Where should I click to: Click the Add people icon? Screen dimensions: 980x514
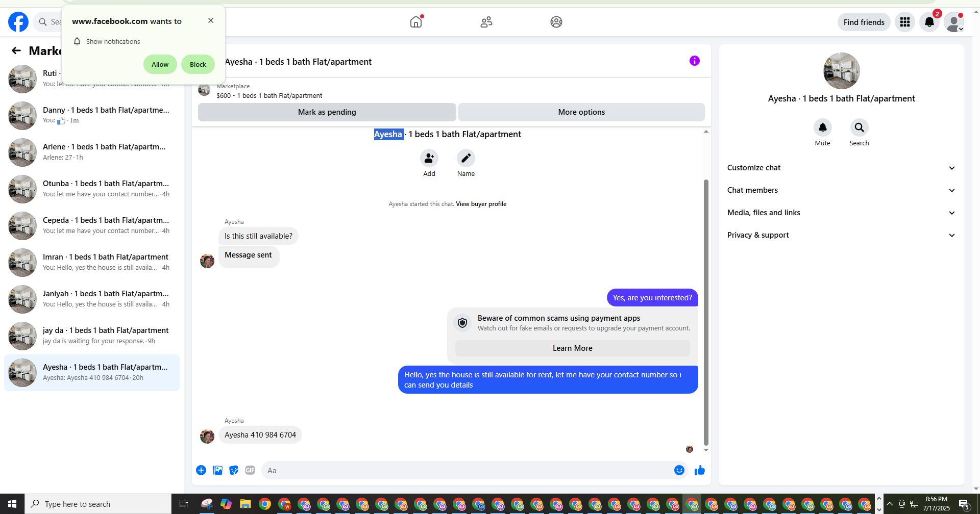429,158
